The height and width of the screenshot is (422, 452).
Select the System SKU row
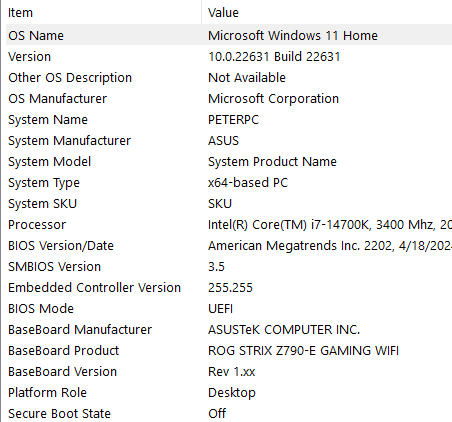[x=229, y=203]
